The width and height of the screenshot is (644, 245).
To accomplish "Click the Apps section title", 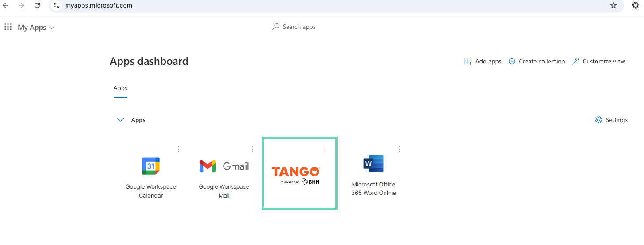I will pos(138,120).
